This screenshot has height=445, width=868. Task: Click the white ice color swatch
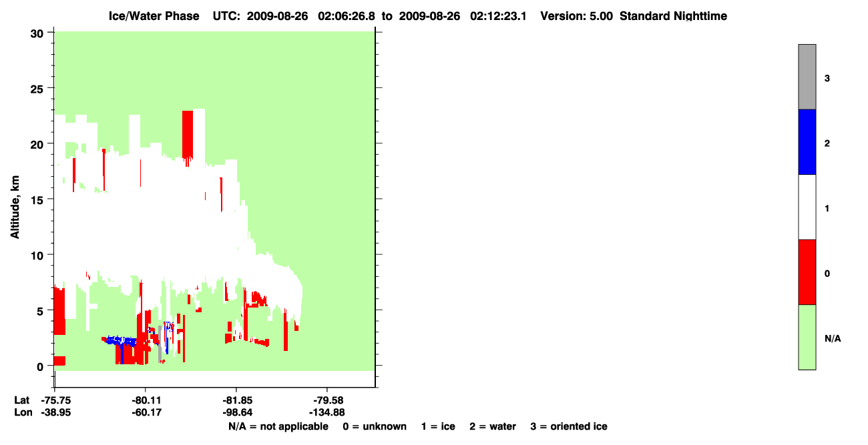[807, 207]
